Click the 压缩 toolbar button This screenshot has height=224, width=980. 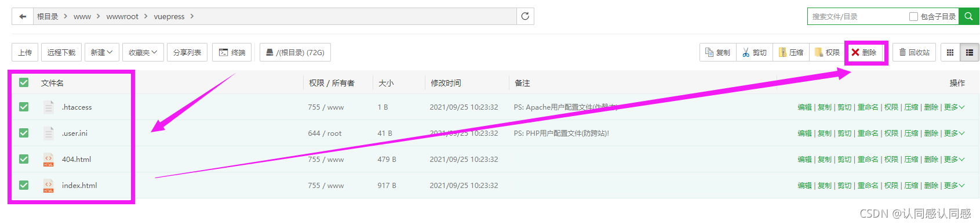pyautogui.click(x=790, y=52)
